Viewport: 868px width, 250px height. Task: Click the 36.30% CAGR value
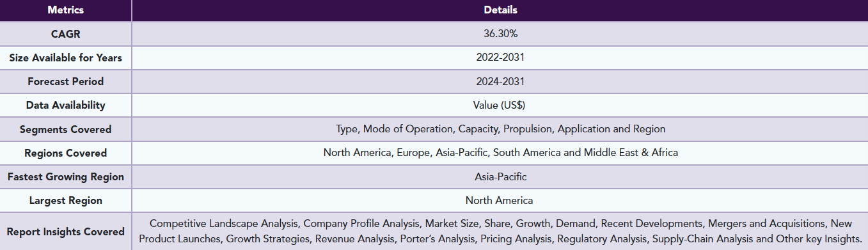coord(500,34)
